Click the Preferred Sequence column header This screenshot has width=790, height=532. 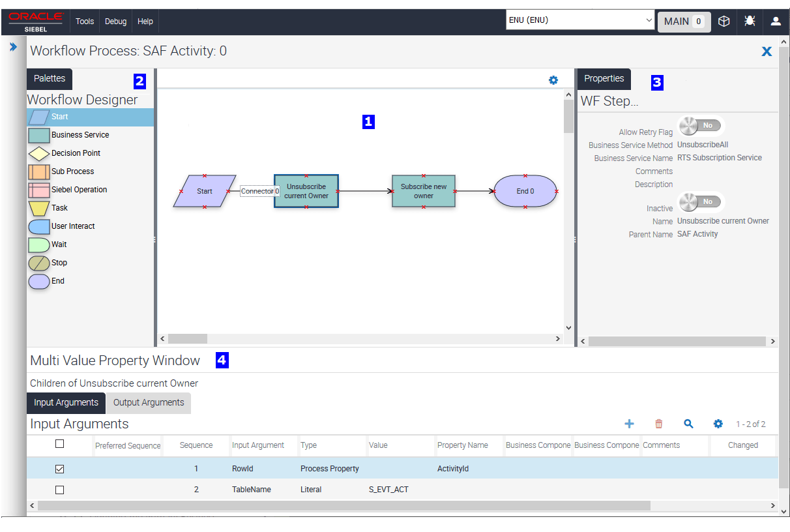128,446
